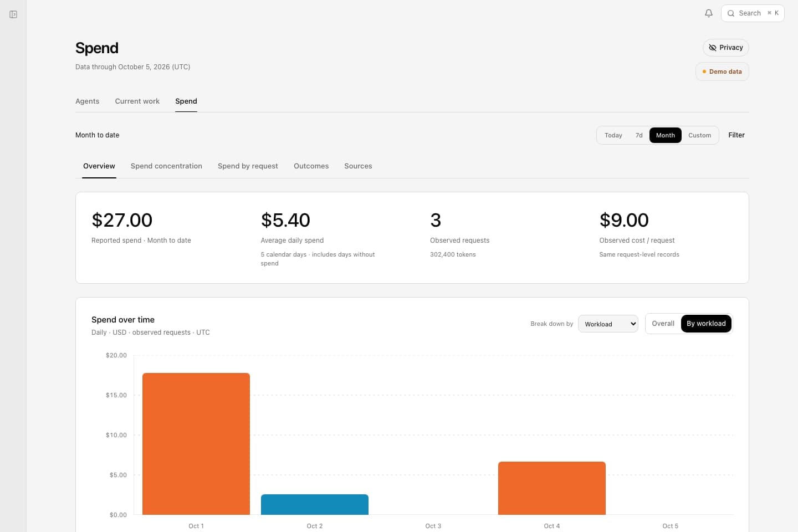Click Data through October 5, 2026 text
The image size is (798, 532).
133,67
